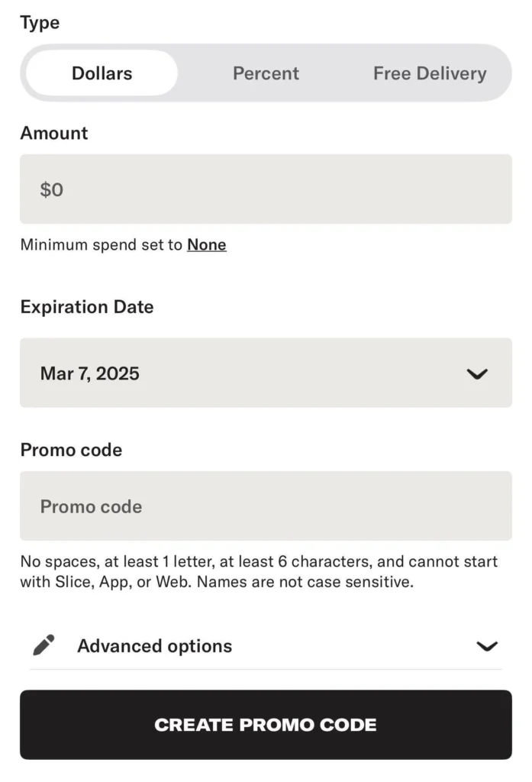Open the minimum spend None link
Screen dimensions: 532x782
pos(207,245)
